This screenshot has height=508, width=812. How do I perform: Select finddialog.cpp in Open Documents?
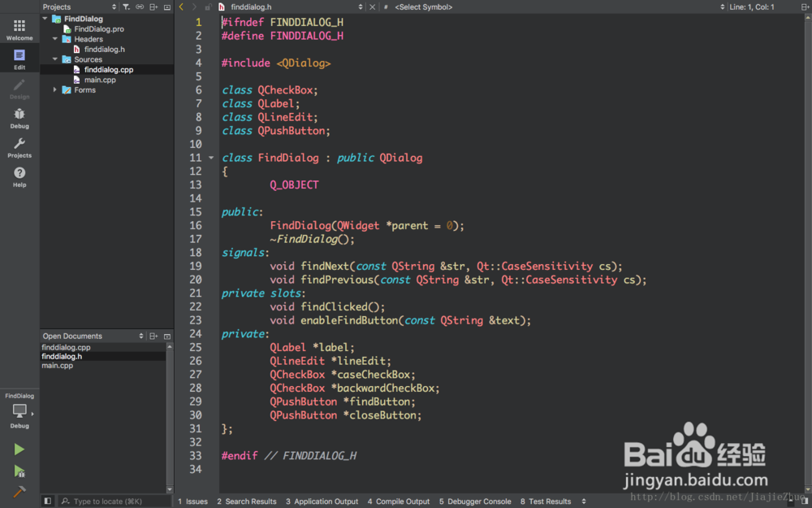pos(66,347)
